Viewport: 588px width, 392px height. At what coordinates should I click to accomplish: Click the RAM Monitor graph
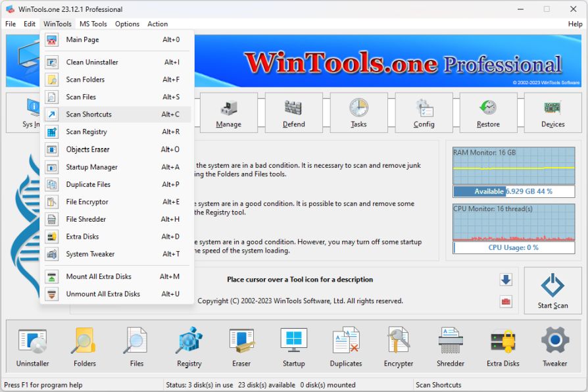pyautogui.click(x=514, y=166)
